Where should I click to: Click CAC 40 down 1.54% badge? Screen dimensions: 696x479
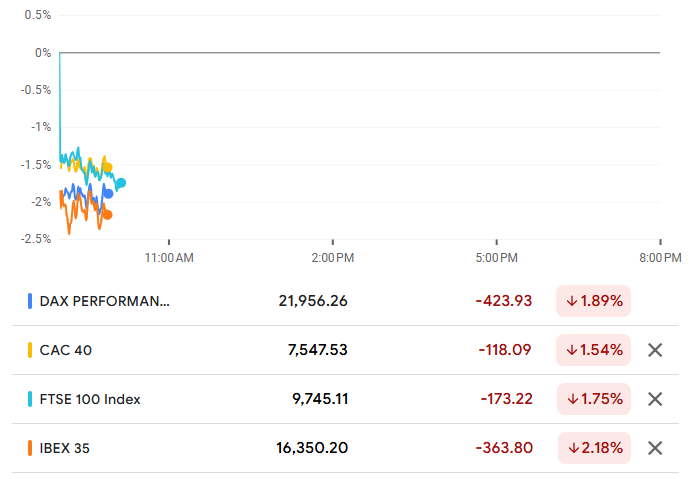593,350
